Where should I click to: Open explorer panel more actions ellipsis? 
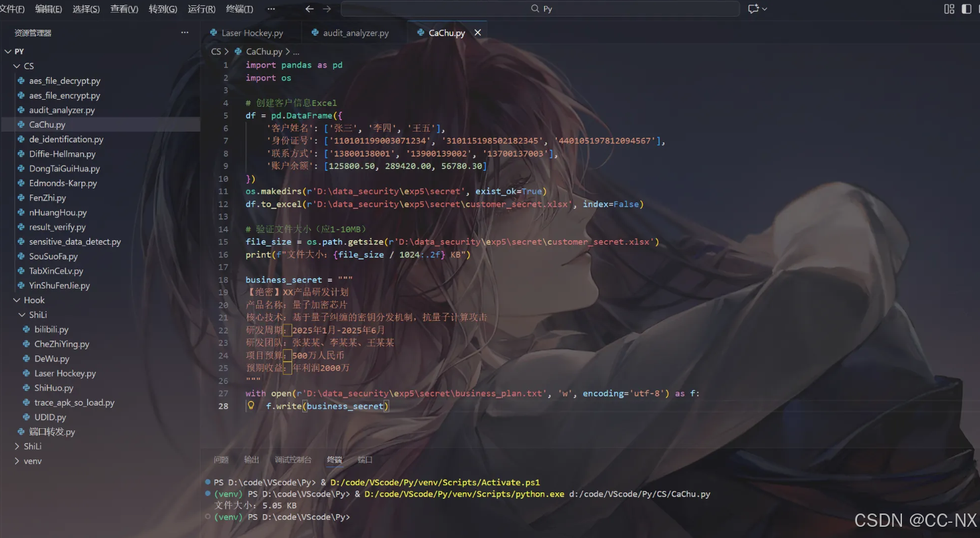(184, 32)
